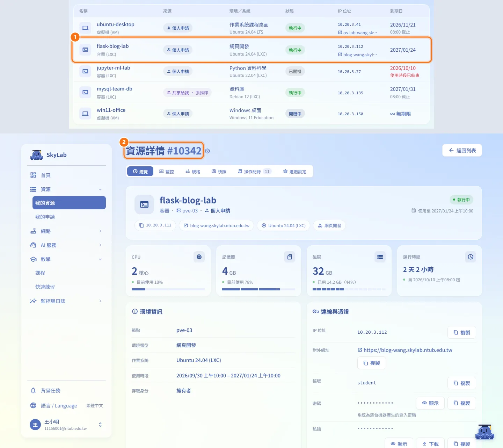This screenshot has height=448, width=503.
Task: Click the CPU usage progress bar
Action: [168, 289]
